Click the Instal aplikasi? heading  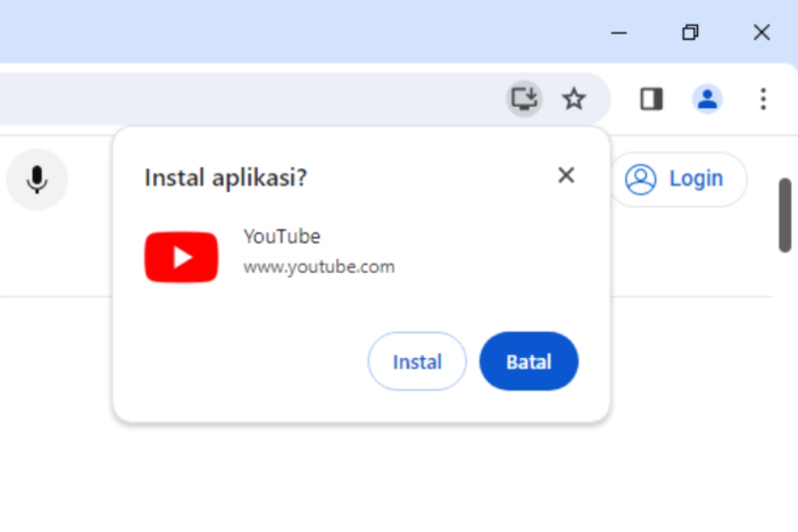click(x=226, y=178)
